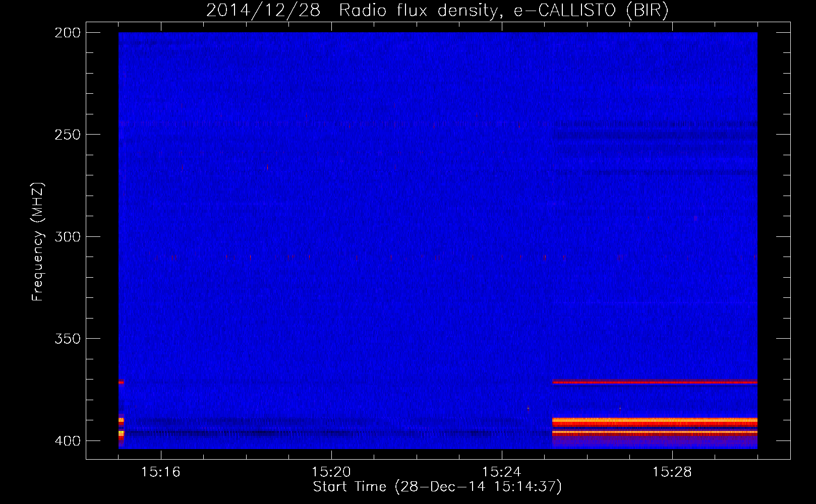The width and height of the screenshot is (816, 504).
Task: Click the 'Start Time (28-Dec-14 15:14:37)' label
Action: (x=437, y=487)
